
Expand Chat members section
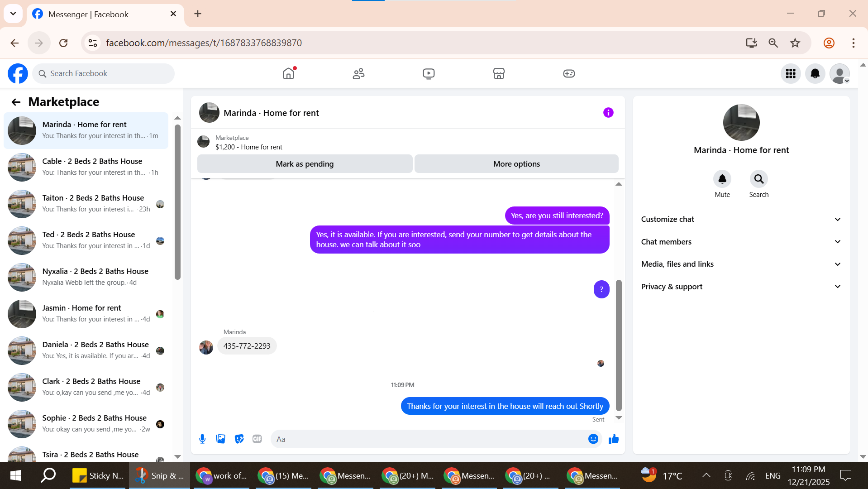pos(741,242)
